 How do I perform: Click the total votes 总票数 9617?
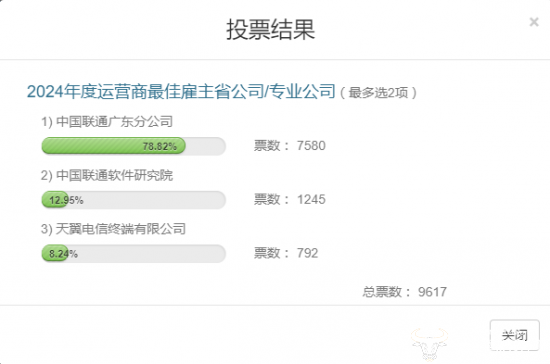coord(404,292)
